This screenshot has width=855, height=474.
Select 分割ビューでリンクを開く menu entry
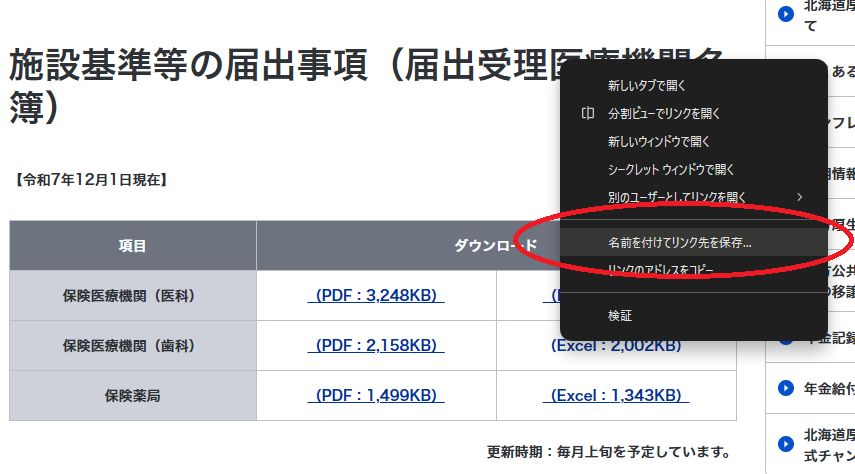click(664, 114)
